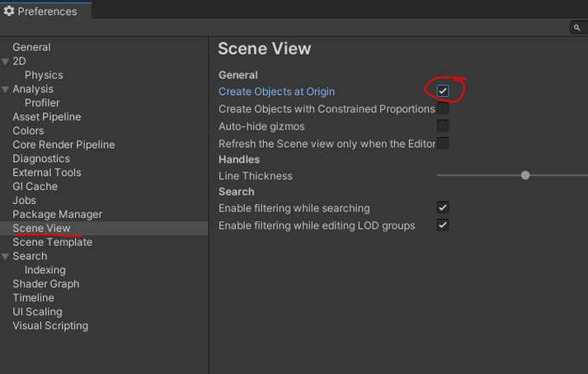Select Package Manager in sidebar
This screenshot has height=374, width=588.
point(57,215)
